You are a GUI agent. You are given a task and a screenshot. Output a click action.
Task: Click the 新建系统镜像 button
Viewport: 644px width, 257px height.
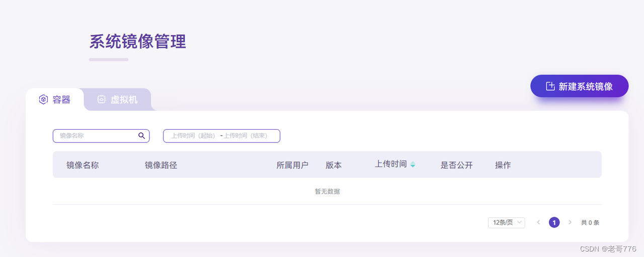[579, 86]
